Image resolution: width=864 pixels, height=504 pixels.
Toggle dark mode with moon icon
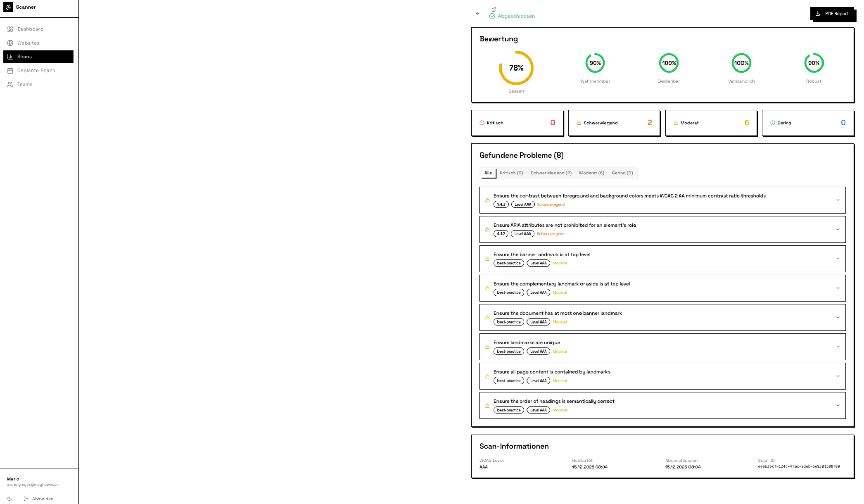click(9, 499)
